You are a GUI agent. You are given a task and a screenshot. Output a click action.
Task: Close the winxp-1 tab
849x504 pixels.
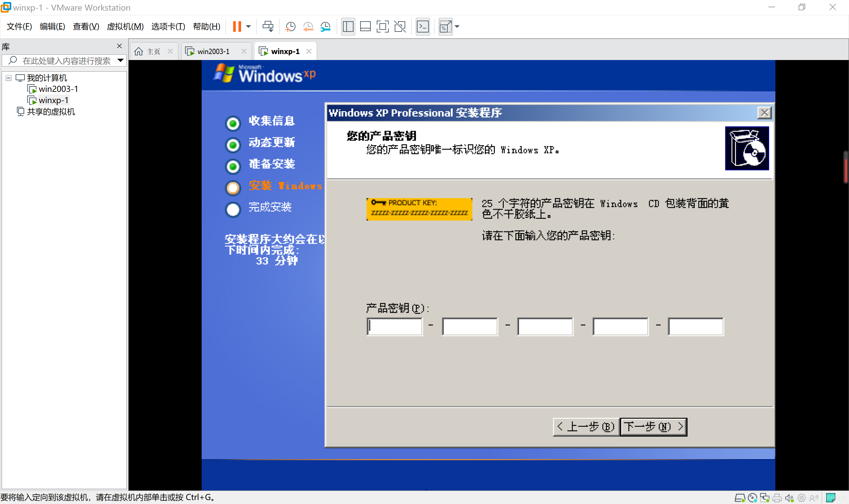(x=308, y=51)
